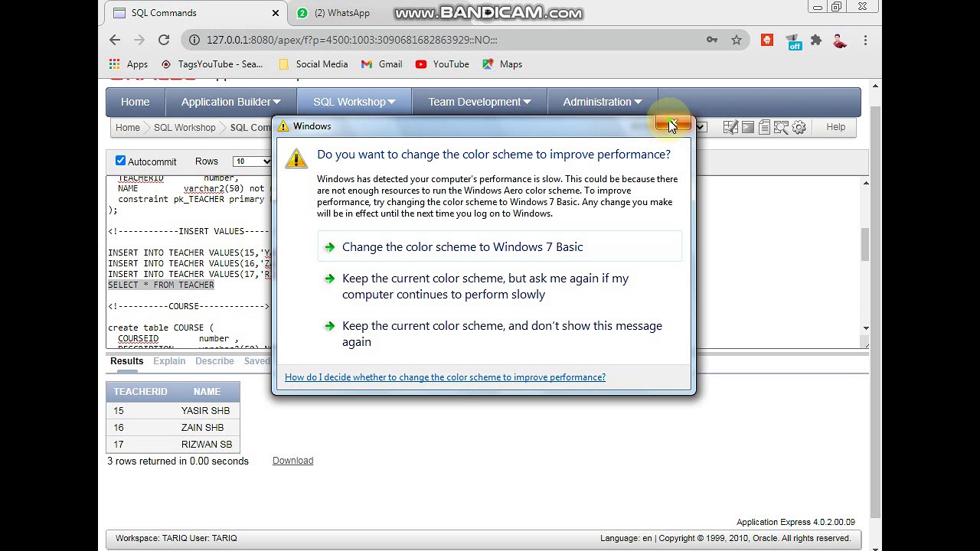Click the Download link below results
This screenshot has height=551, width=980.
pyautogui.click(x=292, y=461)
